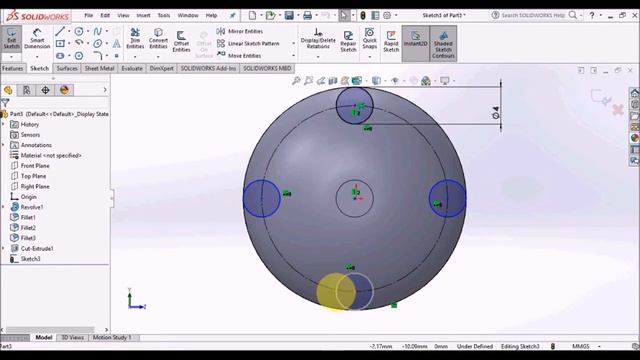Select the Circle sketch tool
Viewport: 640px width, 360px height.
click(79, 31)
